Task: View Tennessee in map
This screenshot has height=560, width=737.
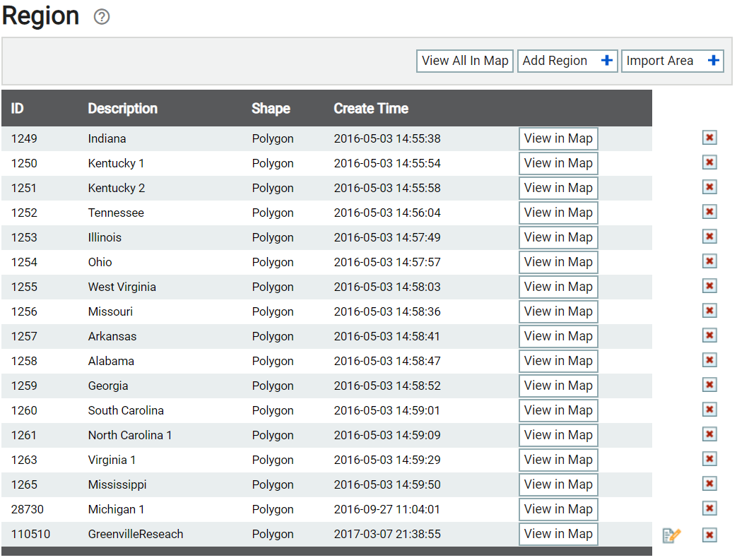Action: (x=558, y=213)
